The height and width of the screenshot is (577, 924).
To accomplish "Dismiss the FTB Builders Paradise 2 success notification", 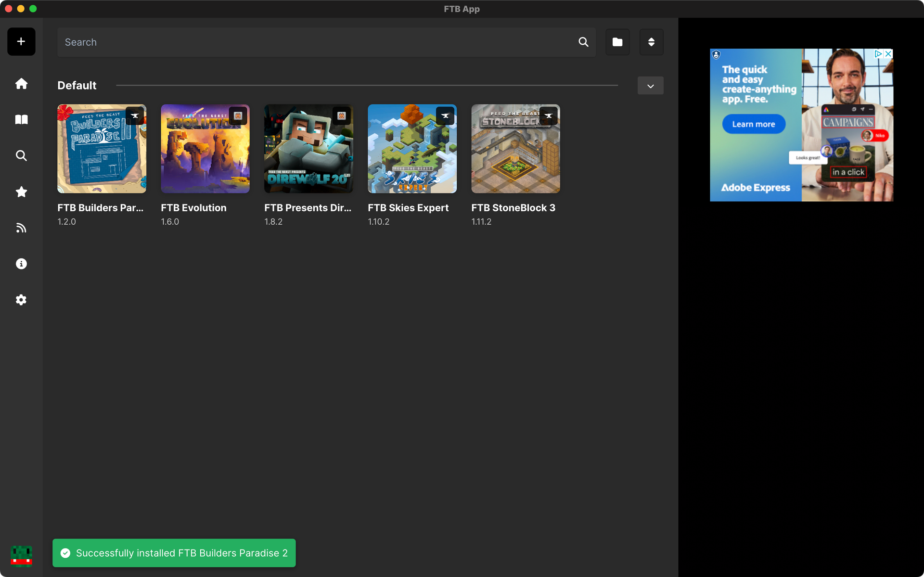I will point(174,553).
